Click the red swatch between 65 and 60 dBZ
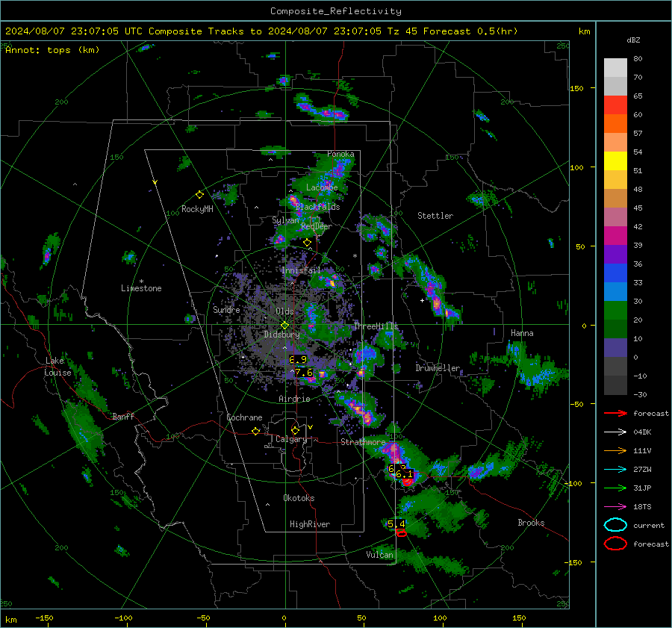The image size is (672, 628). click(615, 105)
